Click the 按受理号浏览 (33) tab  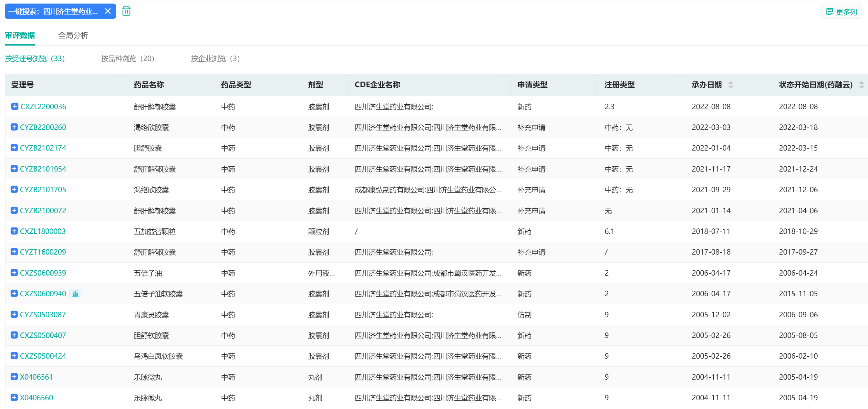click(x=35, y=59)
